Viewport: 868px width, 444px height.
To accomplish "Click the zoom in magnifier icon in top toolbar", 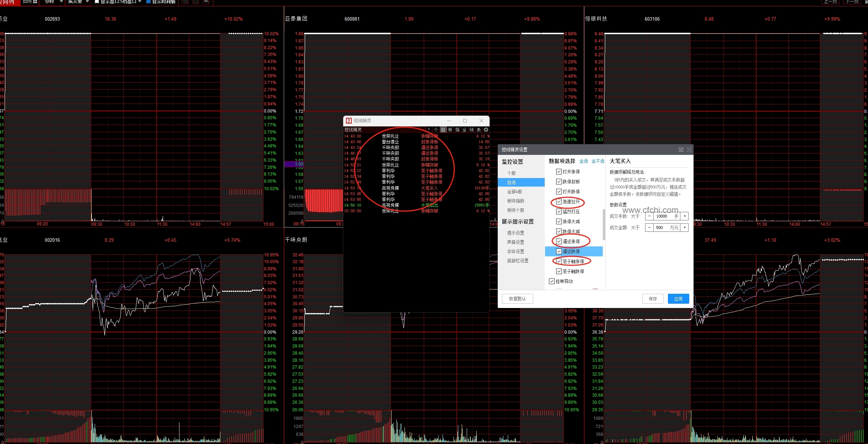I will [185, 2].
